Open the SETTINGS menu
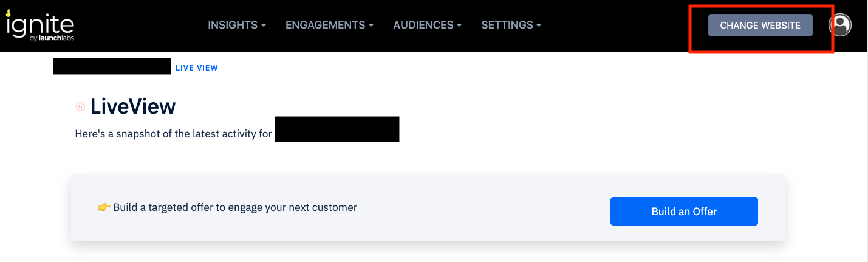The height and width of the screenshot is (262, 868). pyautogui.click(x=507, y=25)
